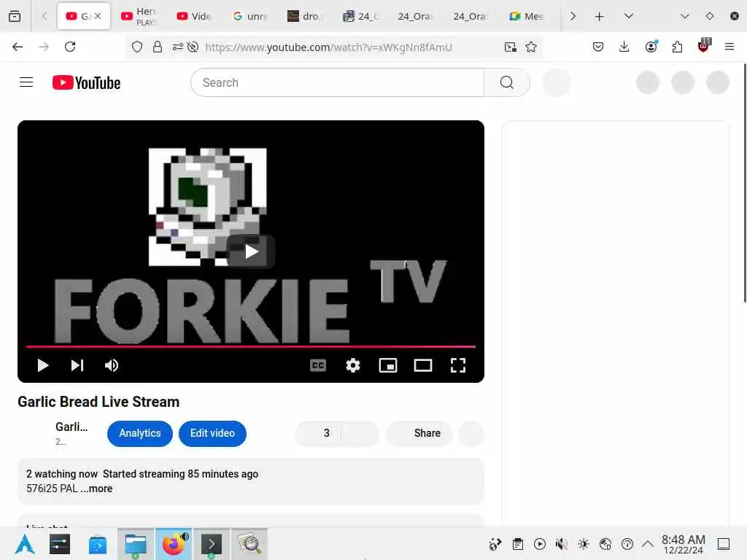Toggle muted audio volume tray icon
The width and height of the screenshot is (747, 560).
(x=562, y=544)
